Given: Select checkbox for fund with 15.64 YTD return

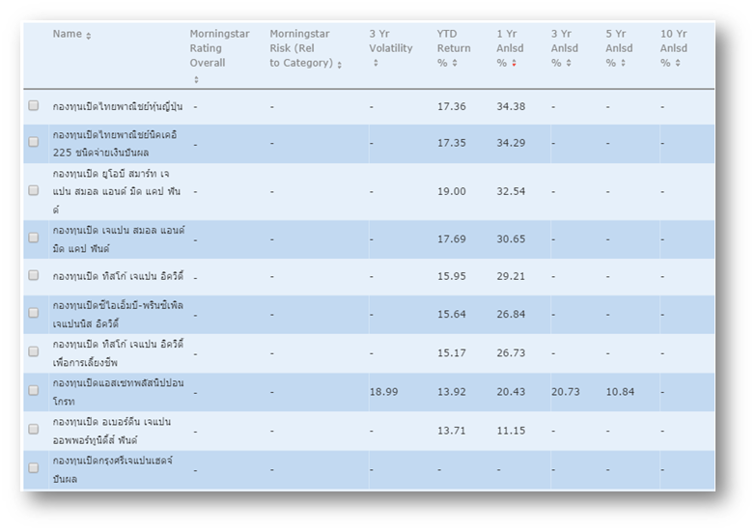Looking at the screenshot, I should (34, 314).
